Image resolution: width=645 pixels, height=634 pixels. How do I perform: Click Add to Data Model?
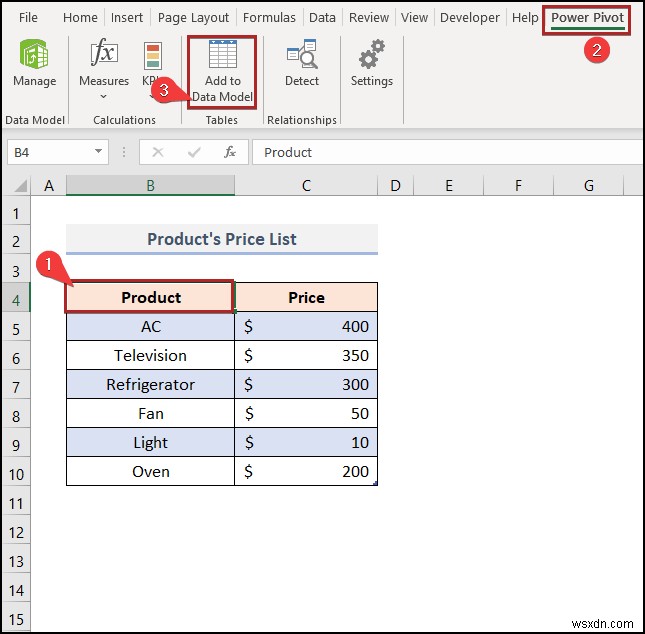click(x=222, y=72)
